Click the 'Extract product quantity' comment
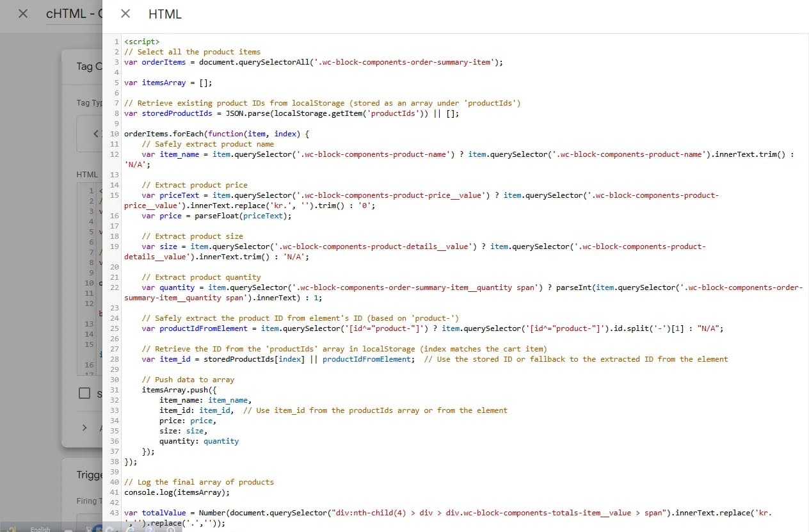 tap(202, 277)
